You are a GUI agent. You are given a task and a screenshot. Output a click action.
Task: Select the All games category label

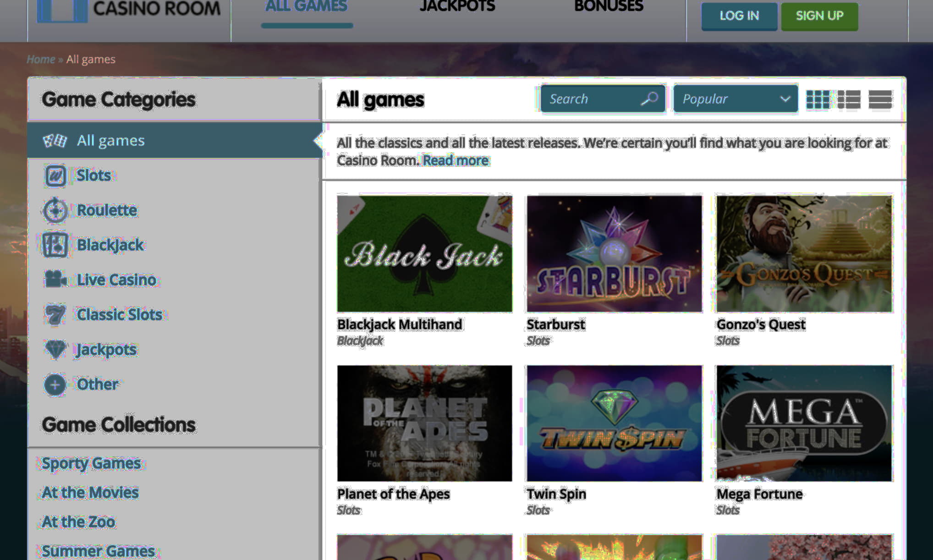tap(110, 140)
